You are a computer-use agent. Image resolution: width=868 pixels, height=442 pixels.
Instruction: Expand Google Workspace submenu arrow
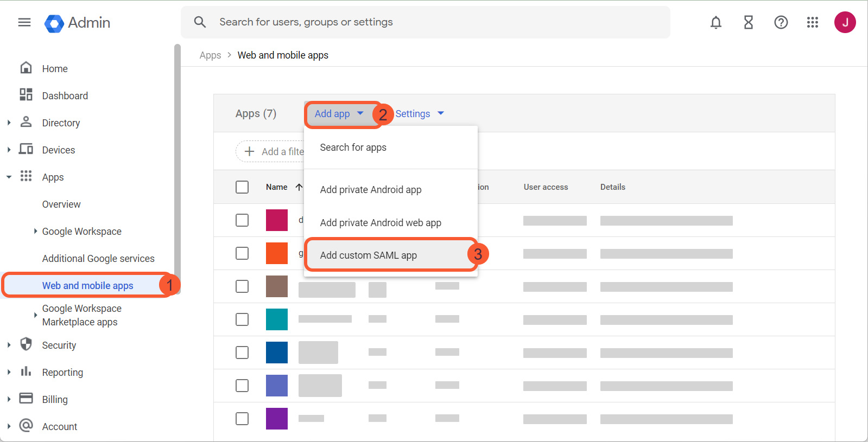[35, 231]
